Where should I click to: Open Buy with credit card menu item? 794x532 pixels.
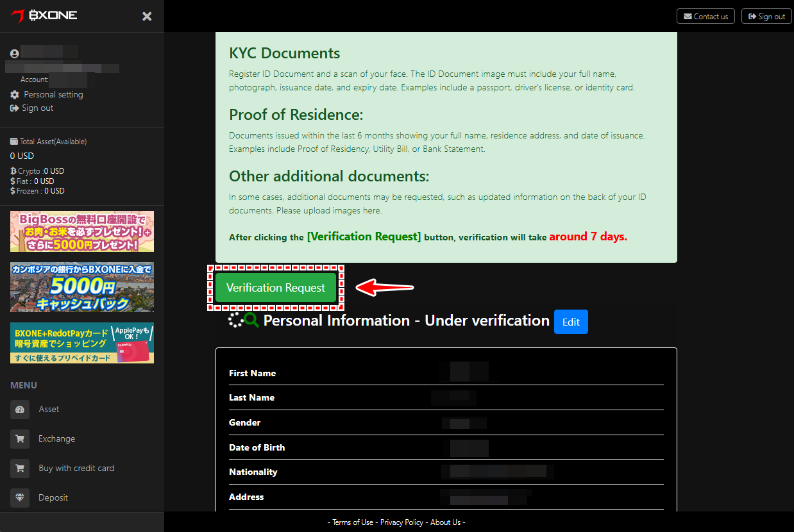click(x=76, y=468)
